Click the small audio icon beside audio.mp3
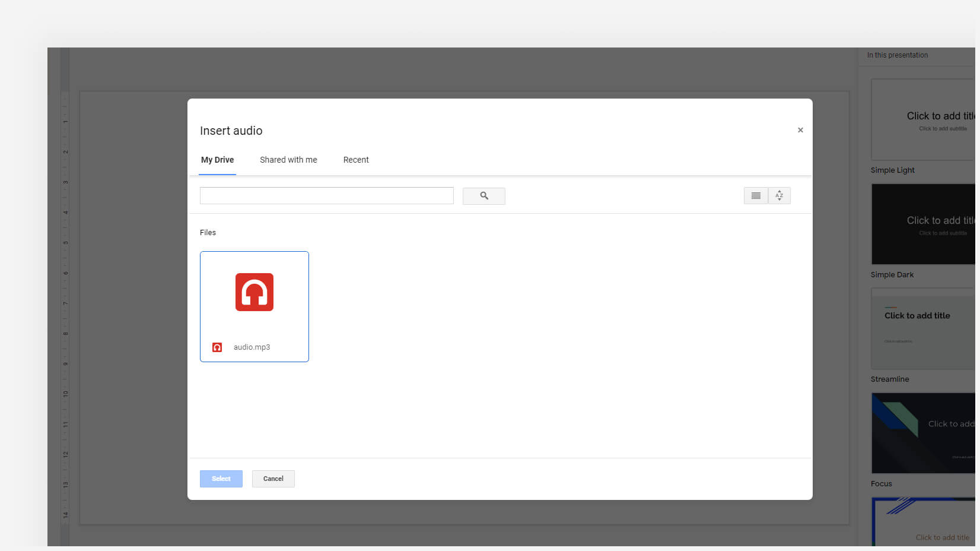The height and width of the screenshot is (551, 980). coord(217,347)
